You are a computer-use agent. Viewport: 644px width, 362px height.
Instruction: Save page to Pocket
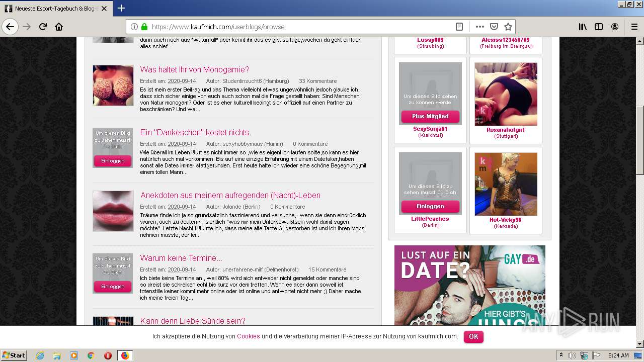pos(494,27)
